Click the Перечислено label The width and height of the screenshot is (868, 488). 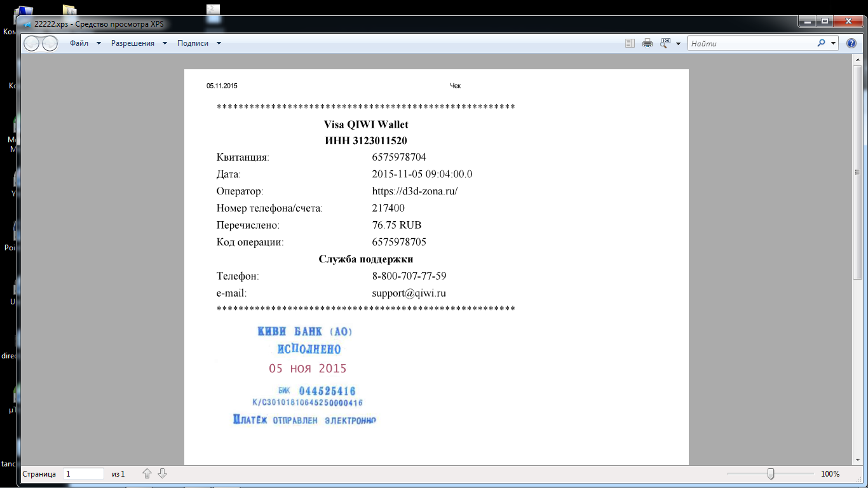tap(248, 225)
